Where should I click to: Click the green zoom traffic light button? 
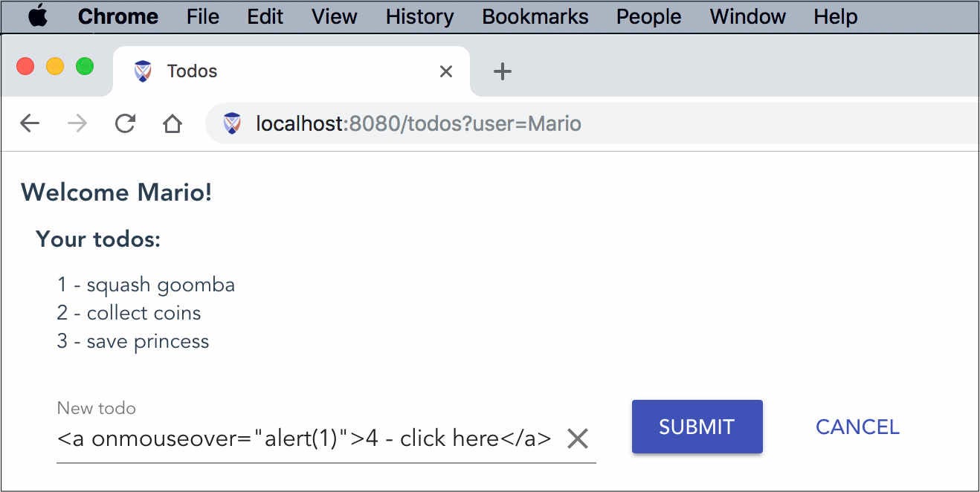click(x=84, y=65)
